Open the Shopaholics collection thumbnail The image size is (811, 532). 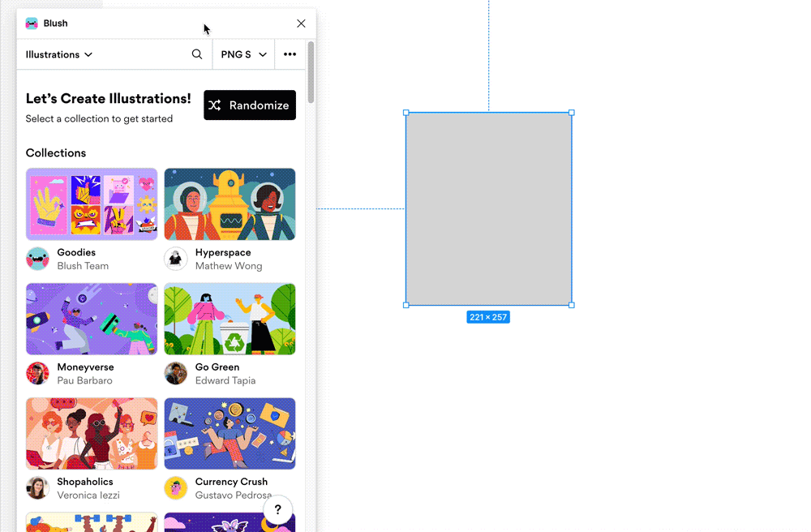92,433
